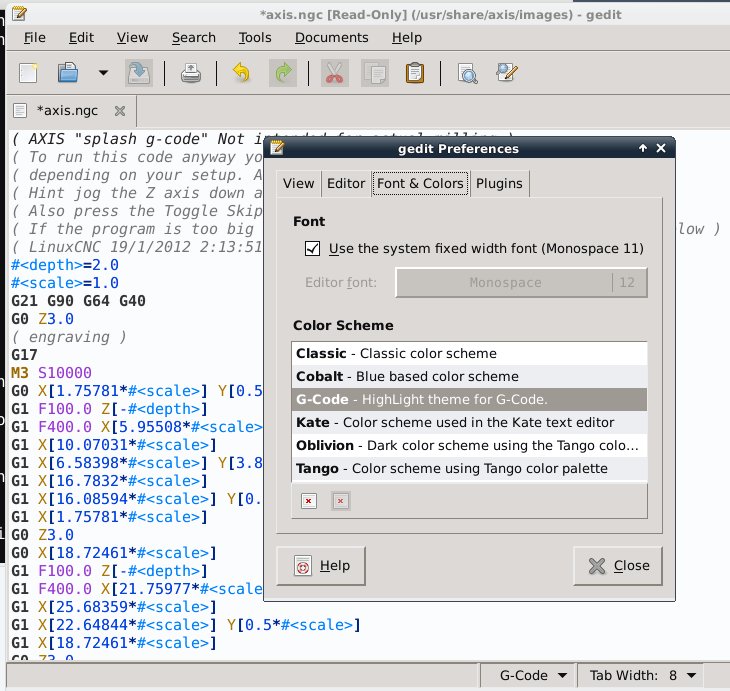Redo the last undone action

[283, 73]
